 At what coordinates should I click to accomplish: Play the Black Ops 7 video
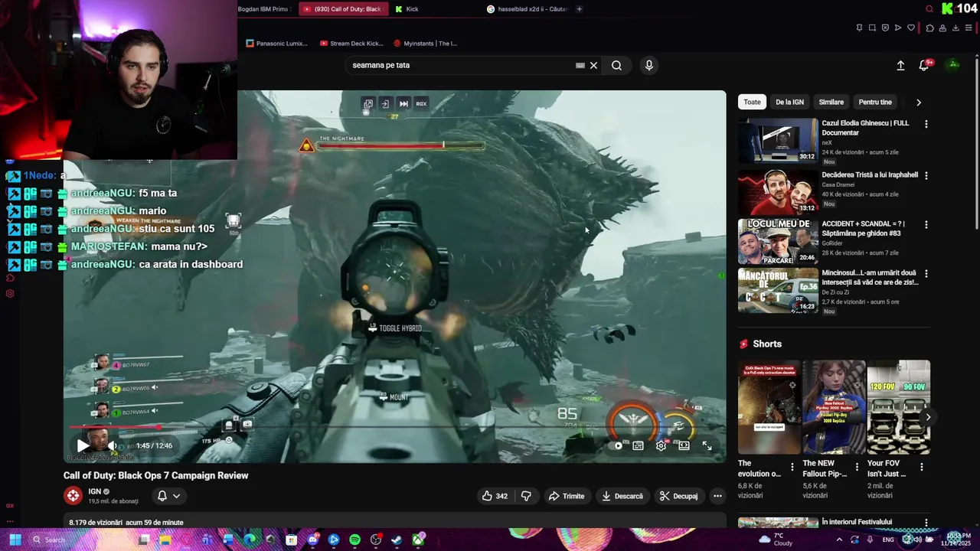click(83, 445)
